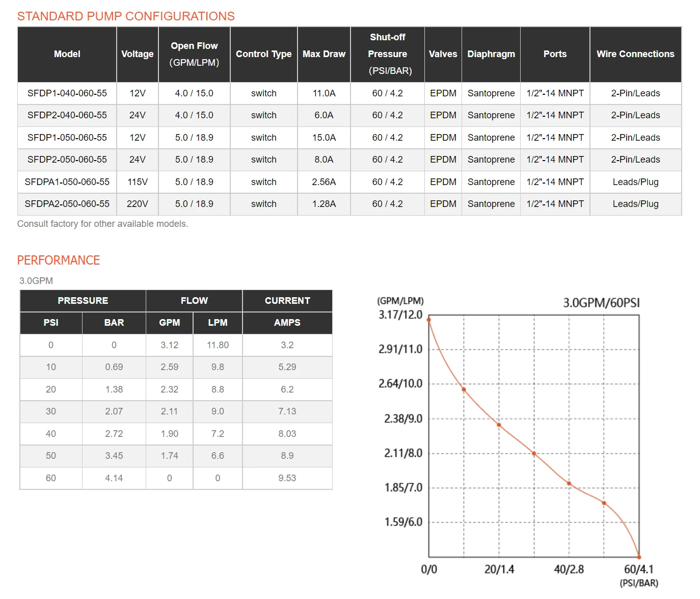
Task: Select model SFDP2-050-060-55 cell
Action: pyautogui.click(x=67, y=160)
